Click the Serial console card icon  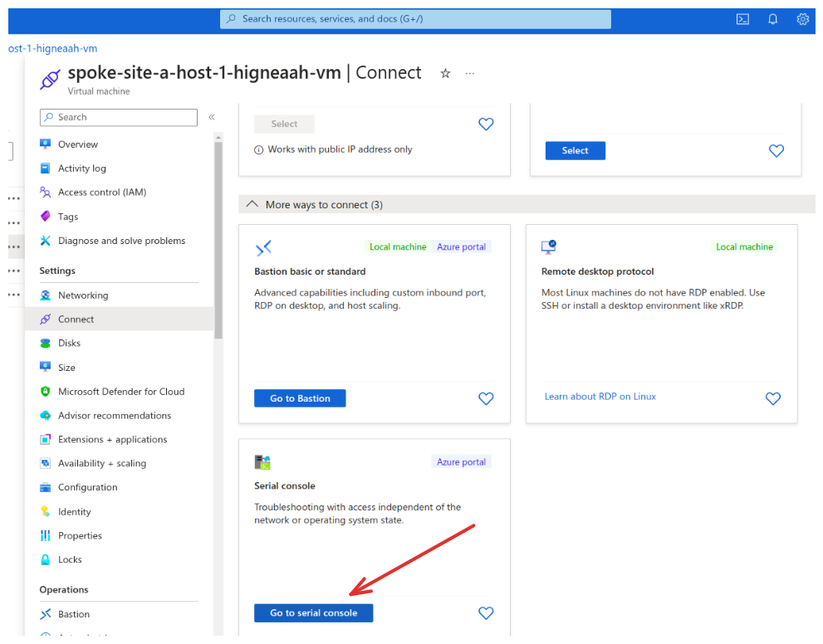(x=262, y=462)
